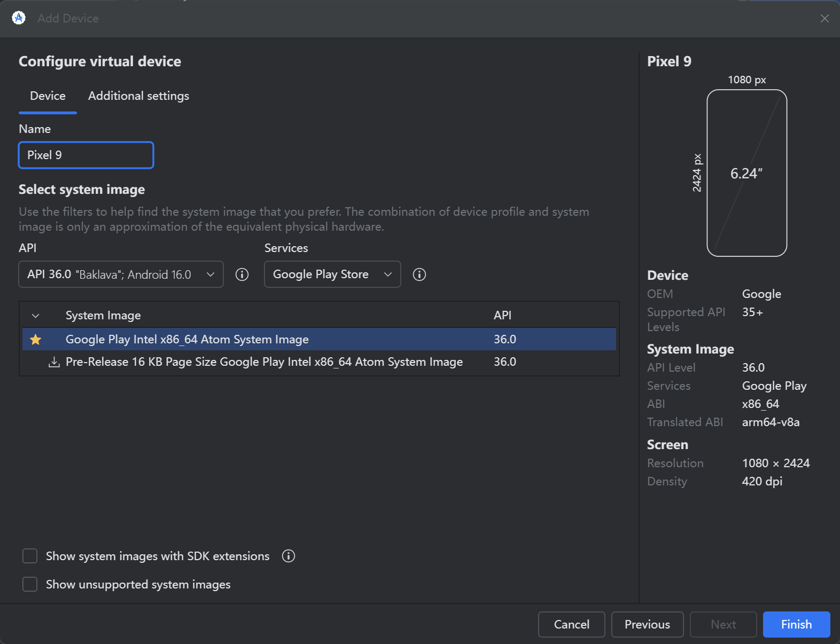This screenshot has width=840, height=644.
Task: Click the download icon for Pre-Release image
Action: [54, 362]
